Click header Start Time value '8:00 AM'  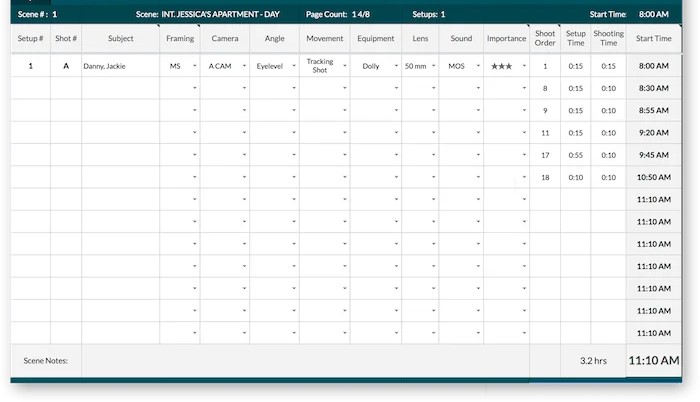click(x=654, y=14)
